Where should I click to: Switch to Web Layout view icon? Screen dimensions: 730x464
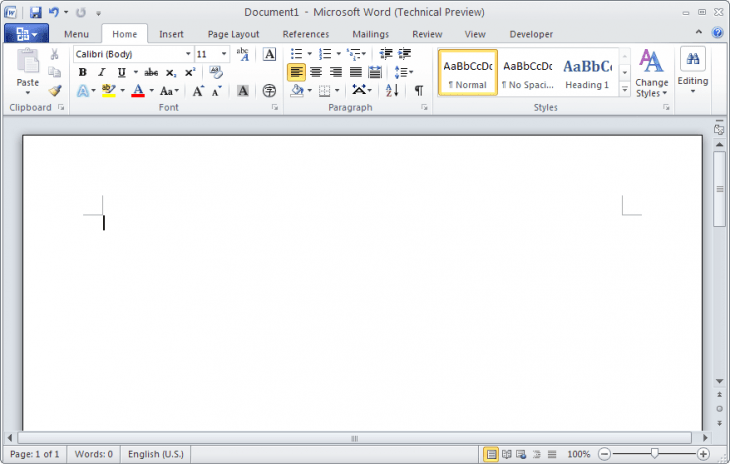point(521,454)
